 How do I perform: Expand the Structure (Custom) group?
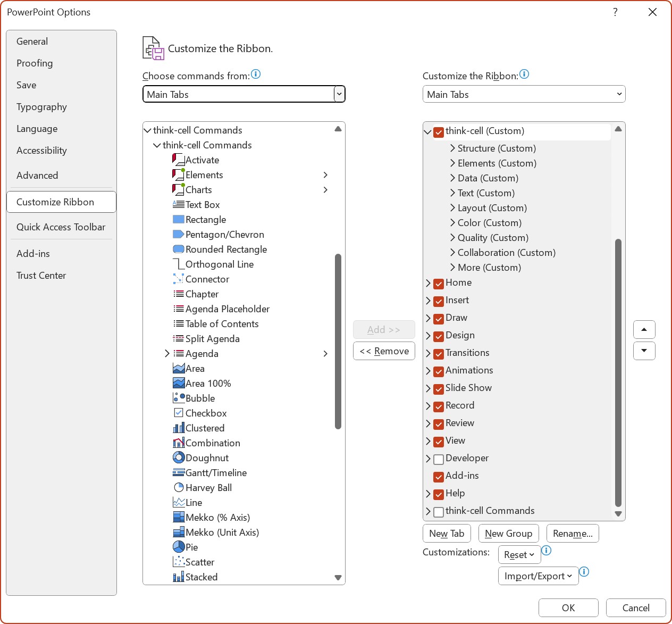[452, 148]
